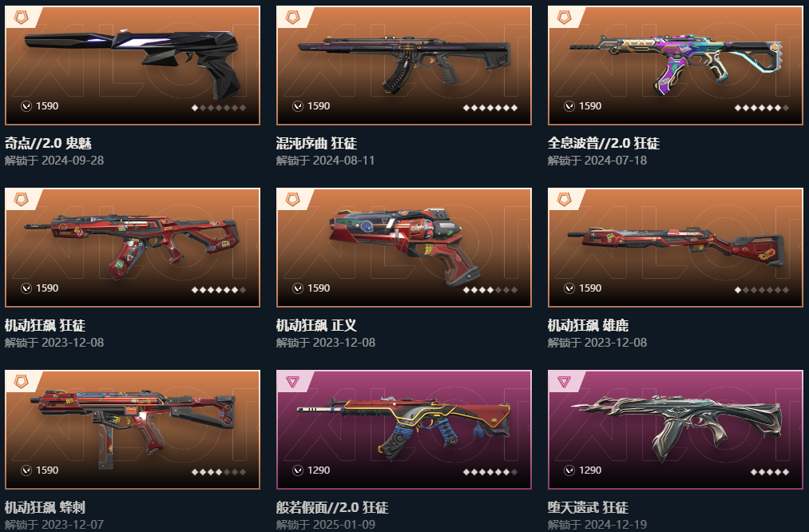Image resolution: width=809 pixels, height=532 pixels.
Task: Click the 堕天遗武 狂徒 skin title
Action: pyautogui.click(x=588, y=507)
